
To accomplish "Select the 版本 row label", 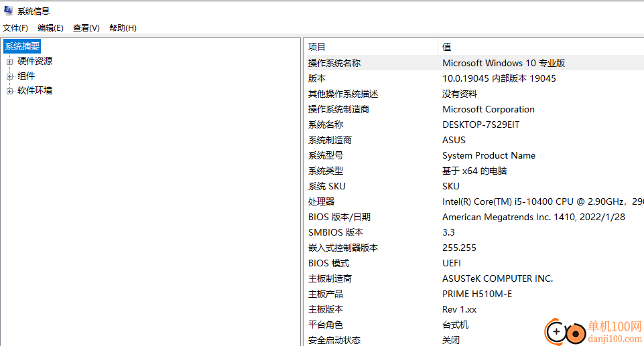I will pos(317,78).
